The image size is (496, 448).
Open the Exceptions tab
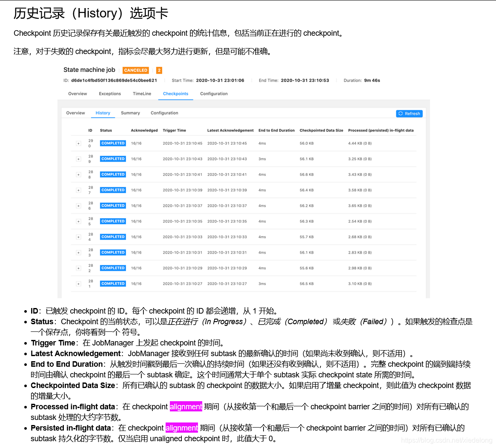click(x=110, y=94)
